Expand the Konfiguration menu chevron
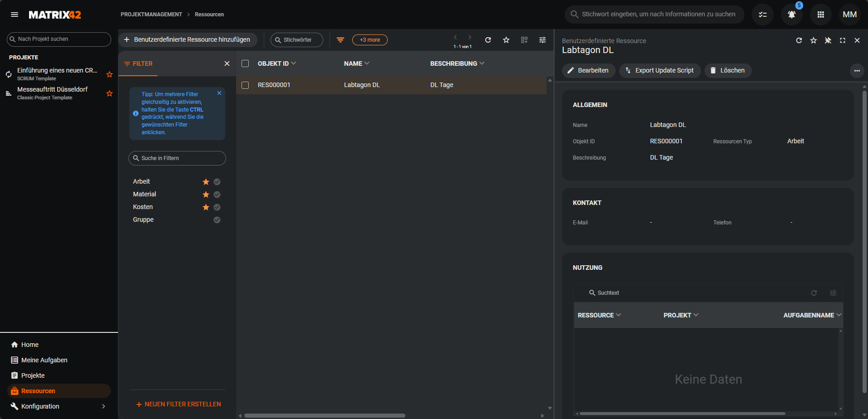 click(x=104, y=406)
